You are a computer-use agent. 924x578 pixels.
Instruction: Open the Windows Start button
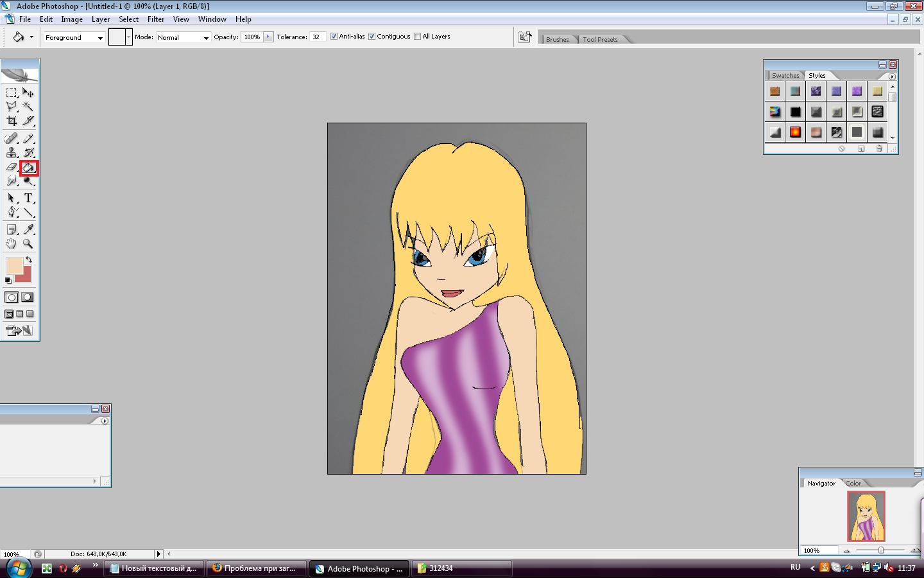click(19, 568)
